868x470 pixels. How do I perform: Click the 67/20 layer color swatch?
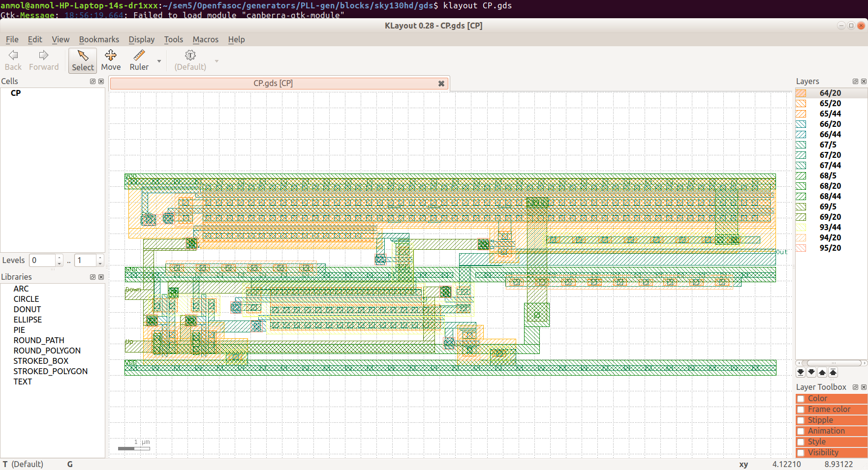pos(800,155)
